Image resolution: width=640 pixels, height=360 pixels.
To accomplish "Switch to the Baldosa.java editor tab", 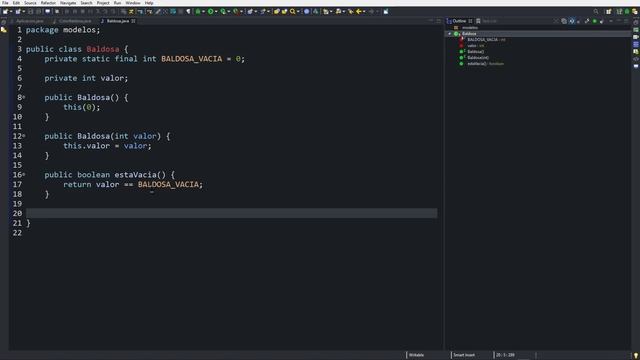I will coord(118,21).
